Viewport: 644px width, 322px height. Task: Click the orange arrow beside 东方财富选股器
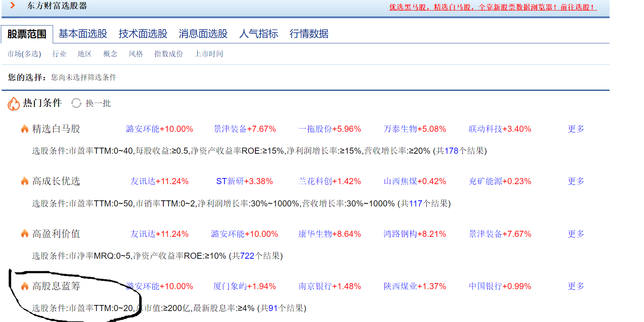point(13,6)
